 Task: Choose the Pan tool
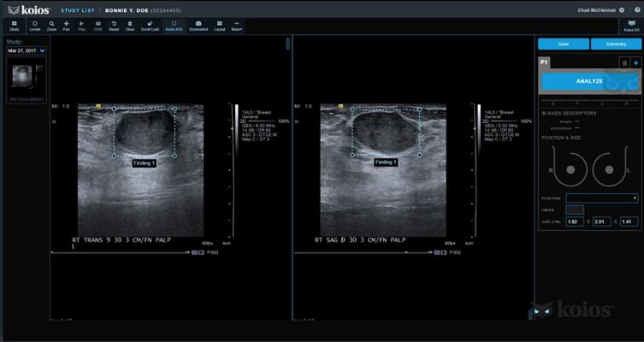coord(67,25)
